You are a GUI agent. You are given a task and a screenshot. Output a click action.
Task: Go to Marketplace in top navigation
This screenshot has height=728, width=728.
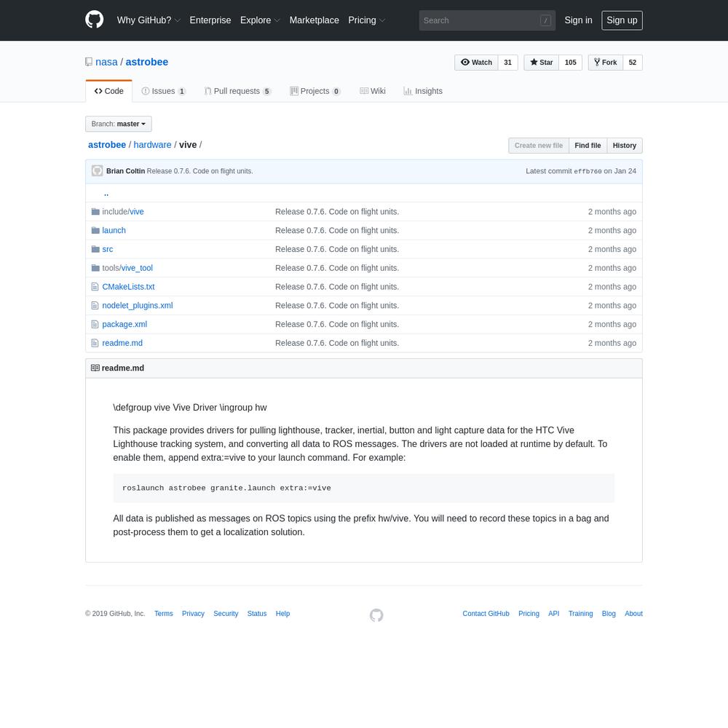coord(314,20)
